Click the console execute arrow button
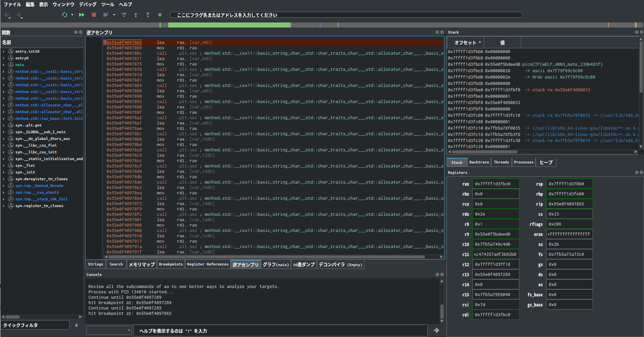 436,330
